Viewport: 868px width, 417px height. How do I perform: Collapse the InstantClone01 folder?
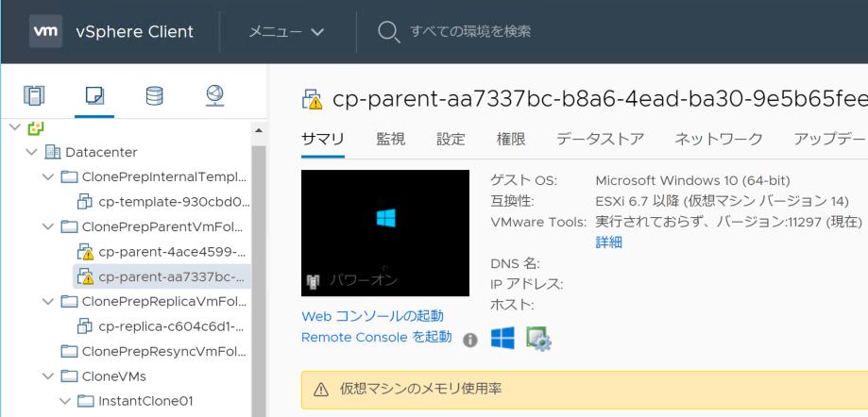(x=65, y=401)
